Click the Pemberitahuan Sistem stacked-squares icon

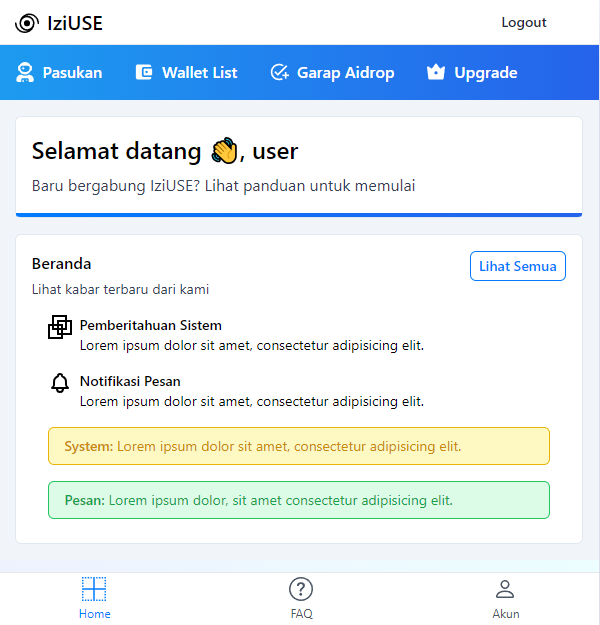(x=60, y=327)
